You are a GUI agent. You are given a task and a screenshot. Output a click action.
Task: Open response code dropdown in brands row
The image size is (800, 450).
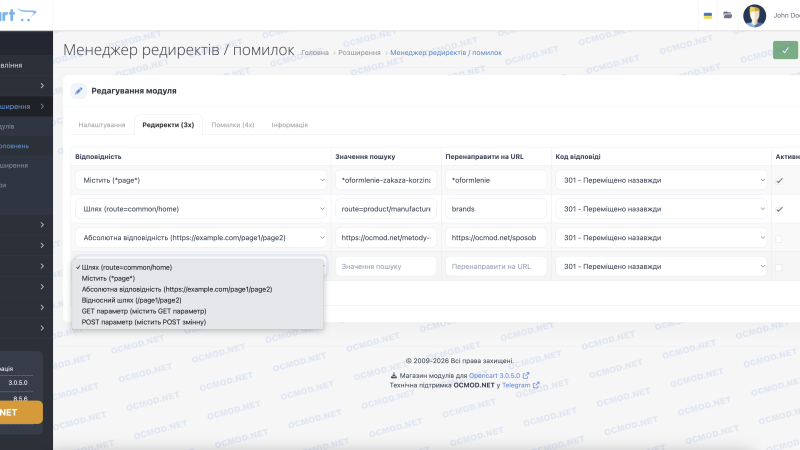(661, 209)
